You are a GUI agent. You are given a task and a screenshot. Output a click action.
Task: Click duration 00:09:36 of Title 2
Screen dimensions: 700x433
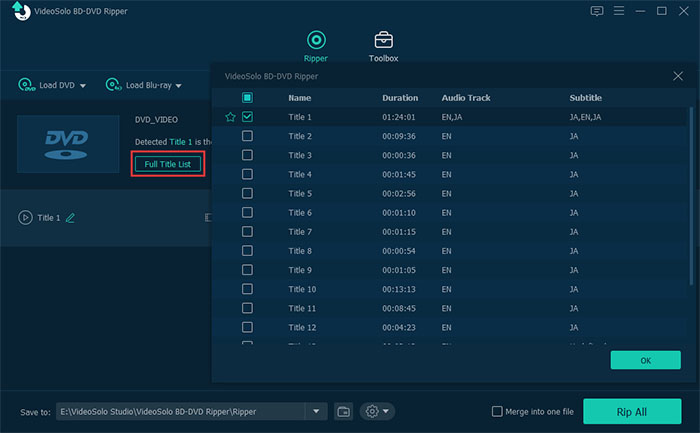[x=399, y=136]
